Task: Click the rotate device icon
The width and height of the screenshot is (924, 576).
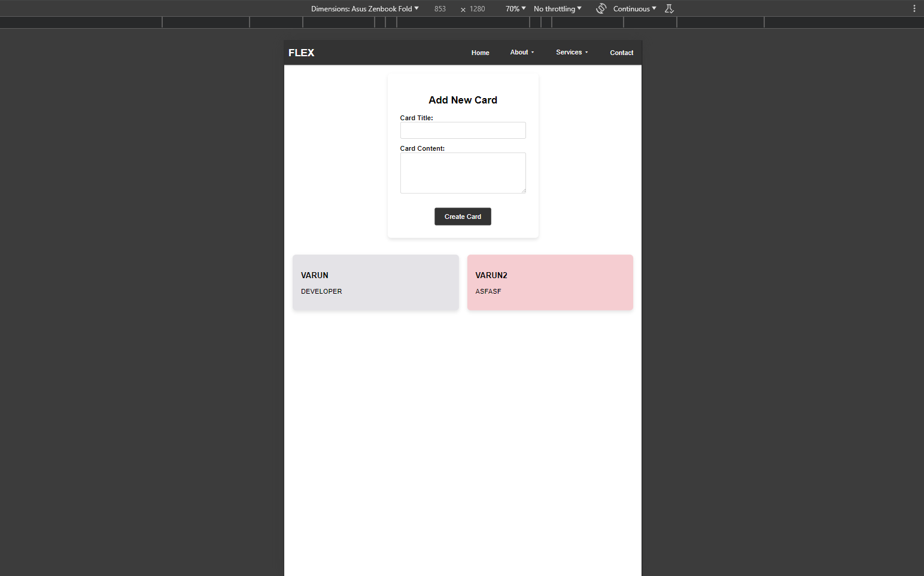Action: 601,8
